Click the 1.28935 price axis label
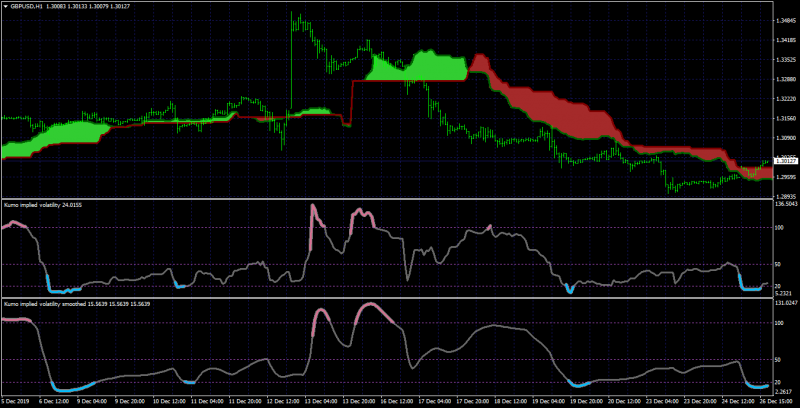The width and height of the screenshot is (800, 408). click(786, 196)
